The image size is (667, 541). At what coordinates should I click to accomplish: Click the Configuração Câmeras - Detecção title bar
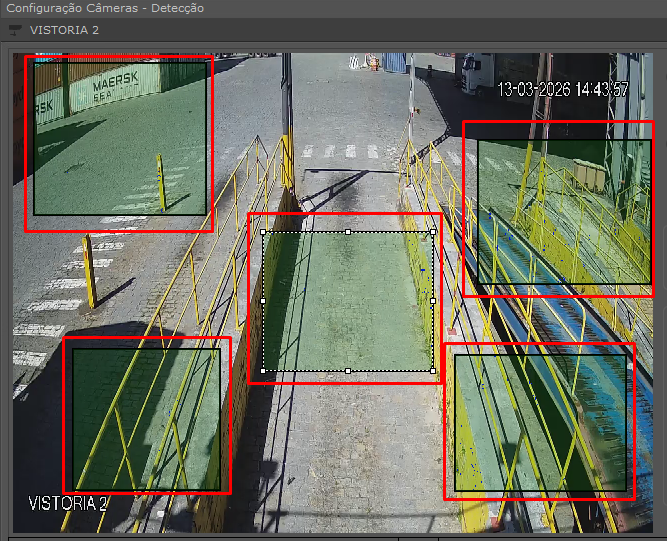(x=105, y=8)
